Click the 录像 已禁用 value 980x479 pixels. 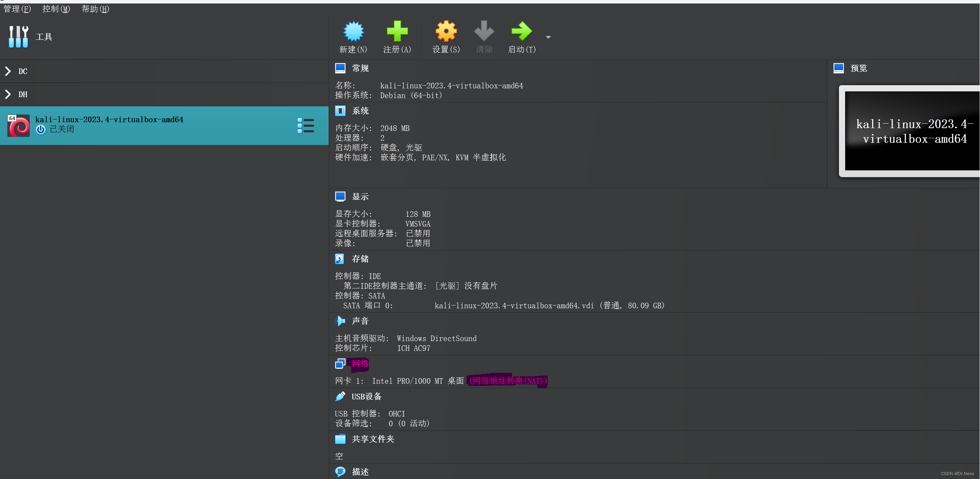coord(418,243)
